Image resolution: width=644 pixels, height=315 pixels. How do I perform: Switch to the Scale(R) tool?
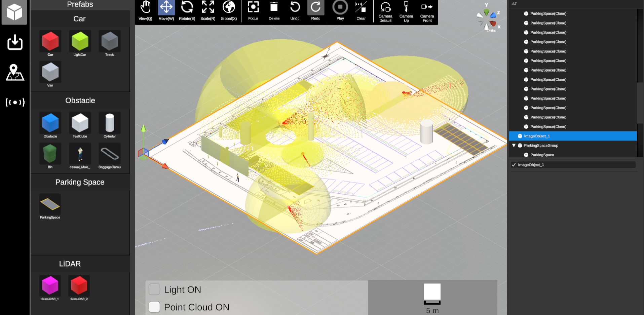pos(208,11)
